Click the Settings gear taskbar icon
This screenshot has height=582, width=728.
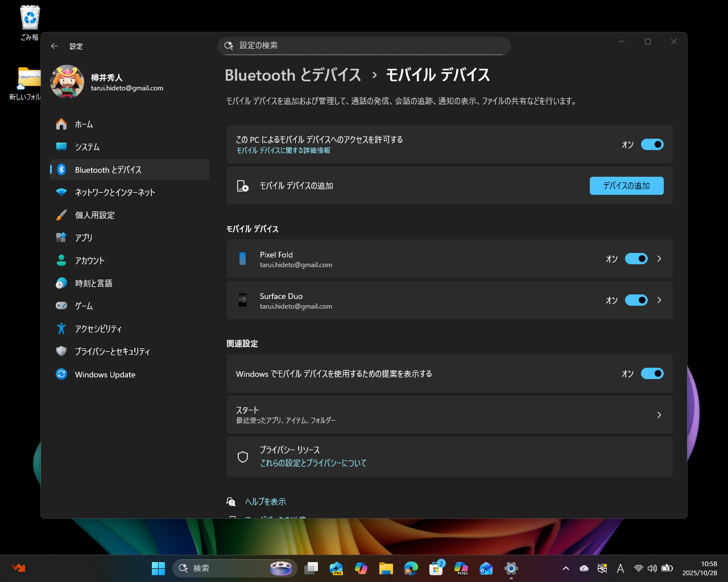tap(511, 568)
